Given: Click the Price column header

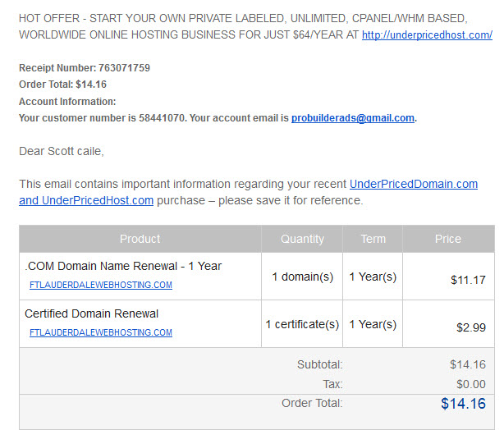Looking at the screenshot, I should click(x=448, y=239).
